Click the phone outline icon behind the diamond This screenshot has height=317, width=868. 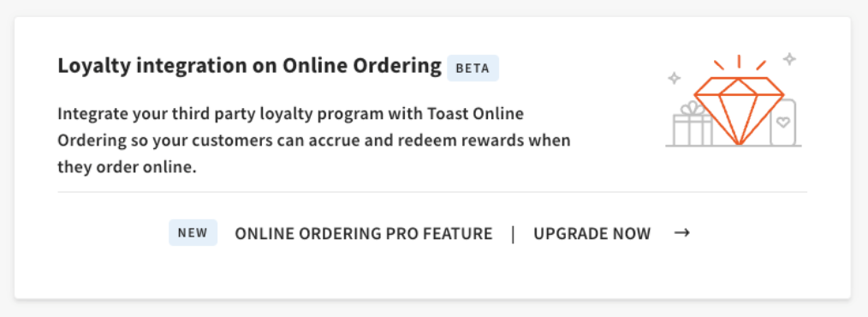point(782,123)
